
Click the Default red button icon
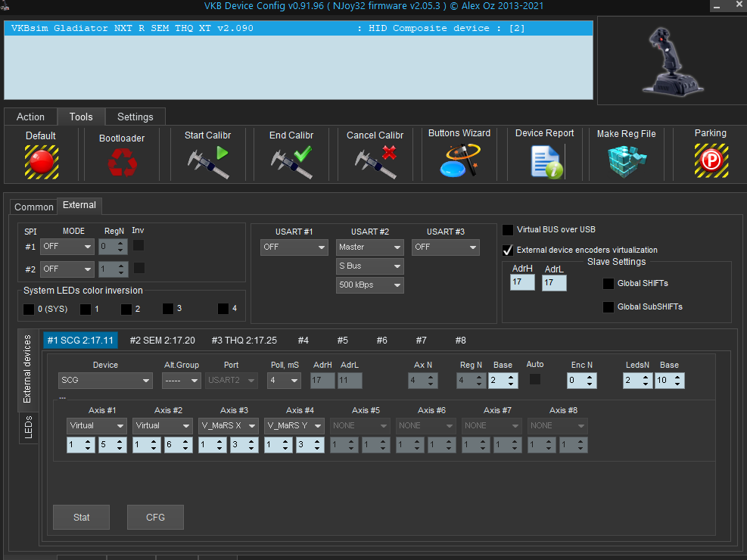41,161
